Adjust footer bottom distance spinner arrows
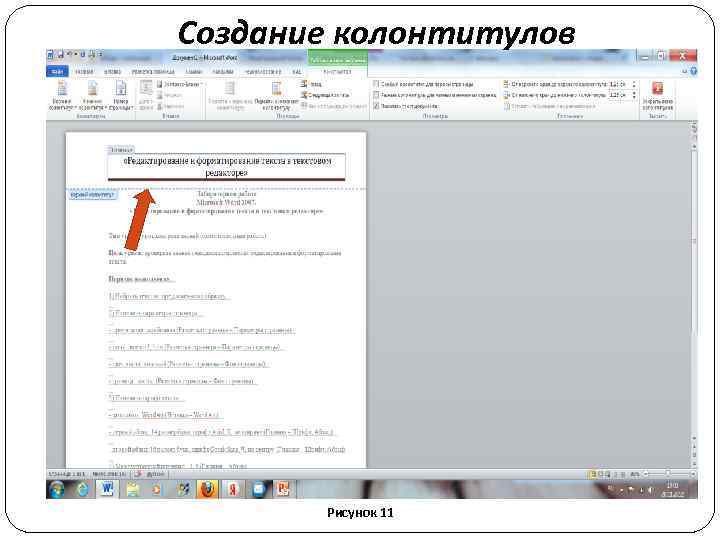 (634, 95)
